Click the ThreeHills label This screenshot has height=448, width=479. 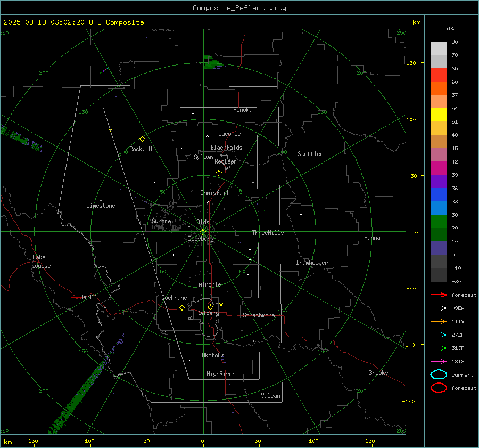coord(268,233)
